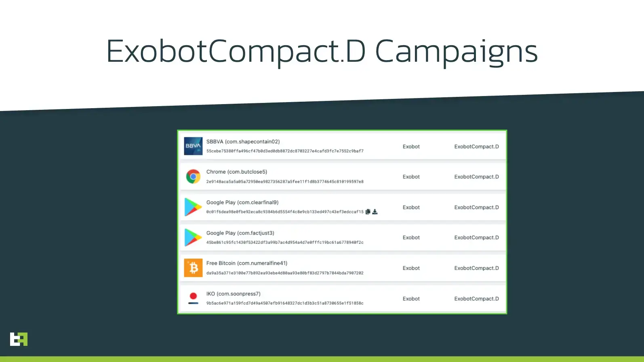Click ExobotCompact.D in the com.factjust3 row

(476, 238)
